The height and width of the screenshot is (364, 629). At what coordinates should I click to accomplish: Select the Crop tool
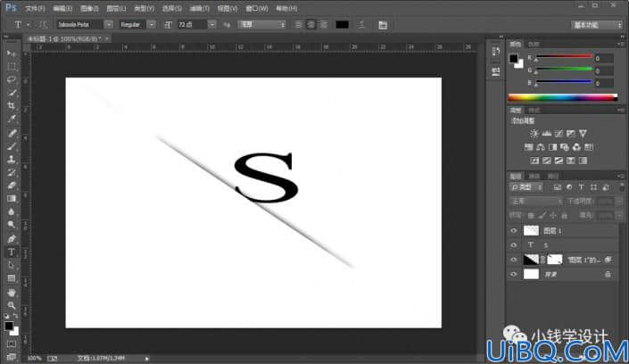[12, 106]
